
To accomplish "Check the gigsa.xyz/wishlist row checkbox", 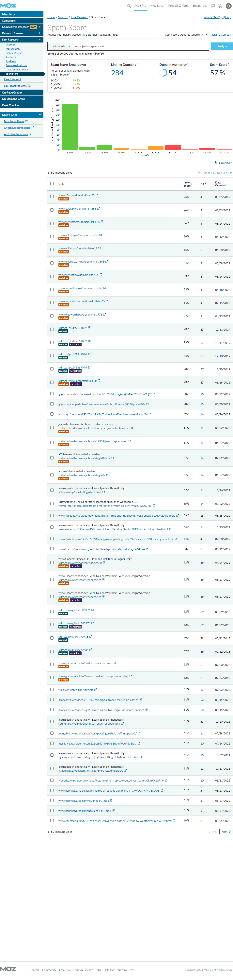I will point(52,394).
